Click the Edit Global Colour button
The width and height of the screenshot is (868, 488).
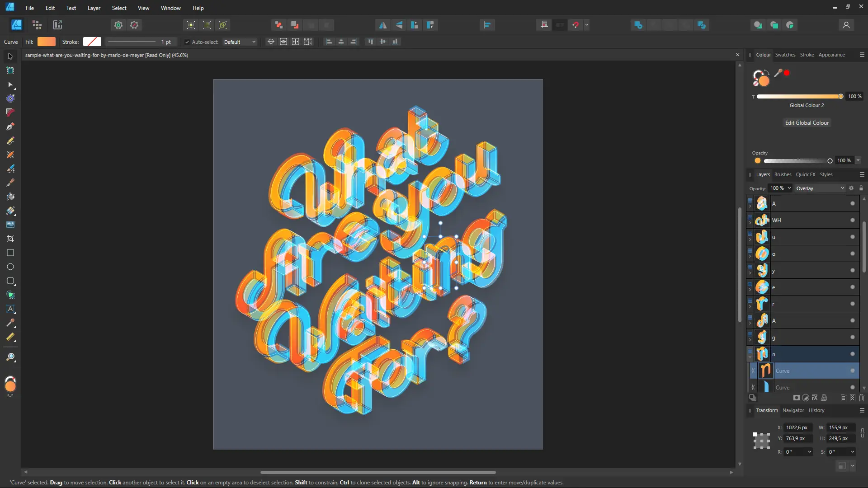coord(807,123)
